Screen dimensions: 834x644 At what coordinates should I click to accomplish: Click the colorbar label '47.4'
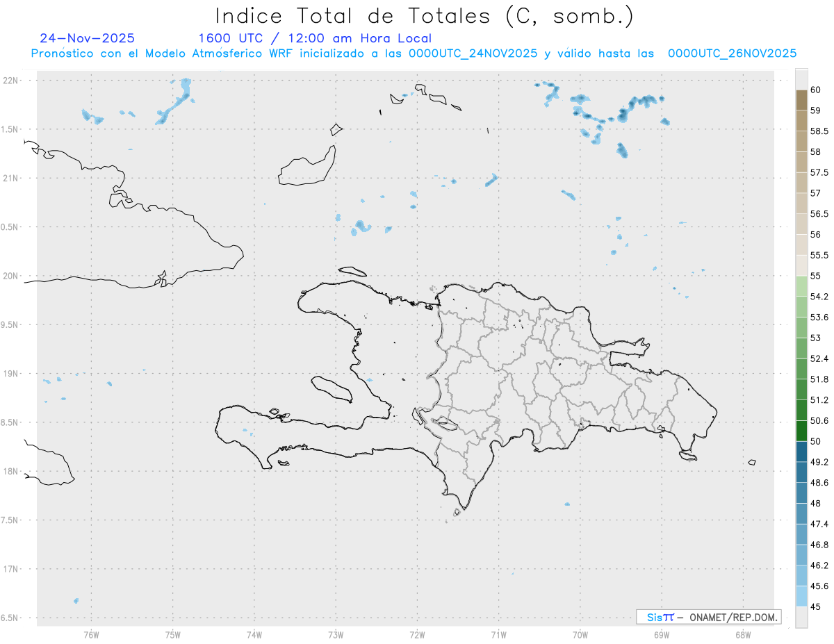click(819, 524)
